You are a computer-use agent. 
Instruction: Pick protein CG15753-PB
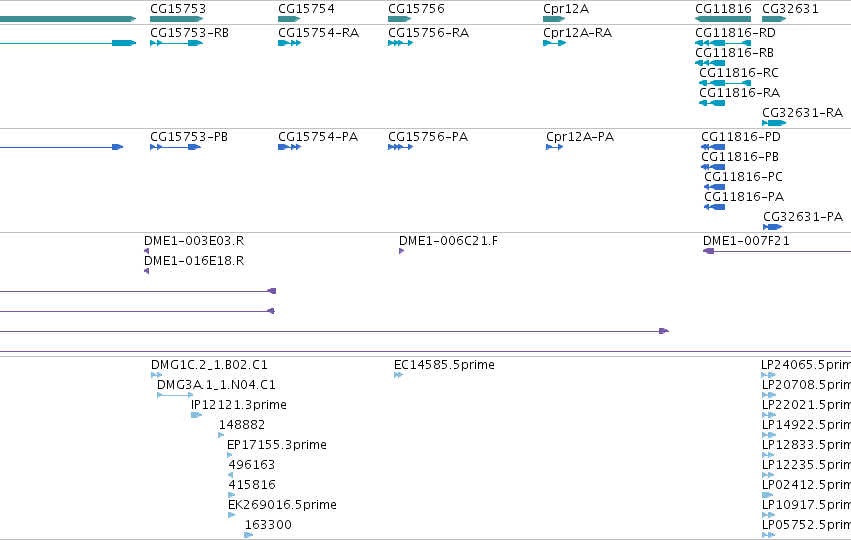click(x=175, y=147)
